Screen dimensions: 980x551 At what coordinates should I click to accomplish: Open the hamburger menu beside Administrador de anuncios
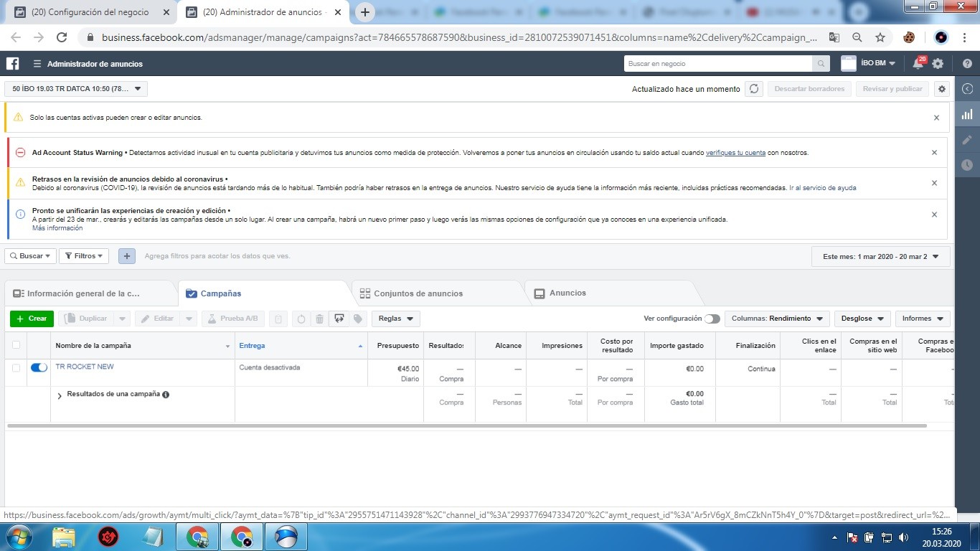click(x=37, y=64)
